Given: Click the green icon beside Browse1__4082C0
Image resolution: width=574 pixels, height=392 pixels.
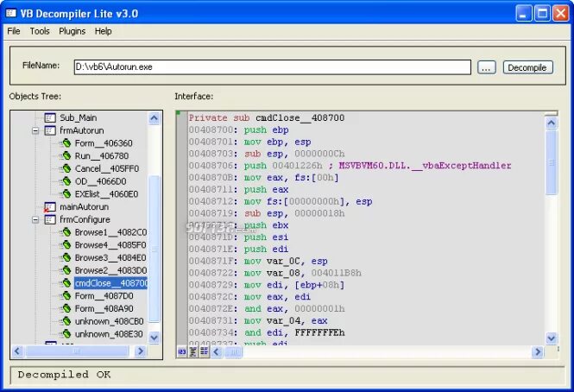Looking at the screenshot, I should 66,232.
